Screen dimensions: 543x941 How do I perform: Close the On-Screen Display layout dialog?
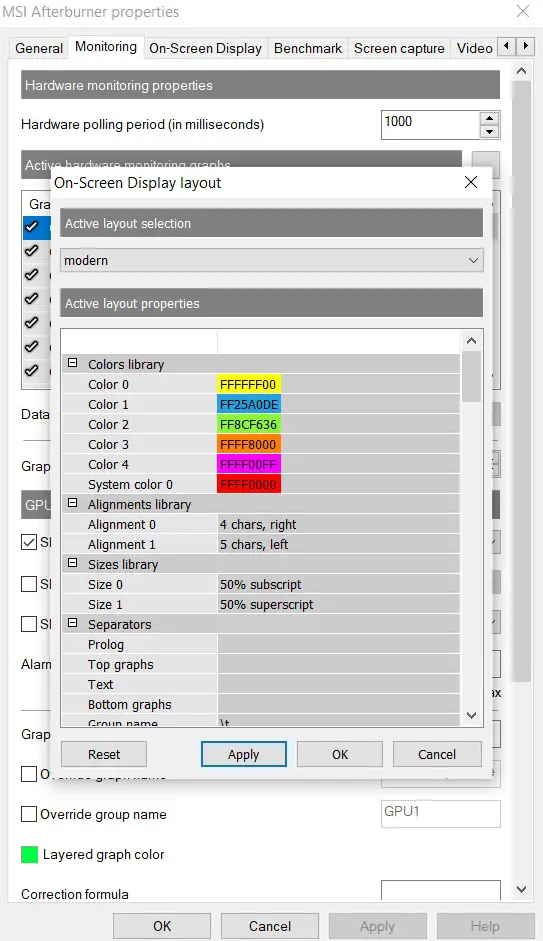click(471, 182)
